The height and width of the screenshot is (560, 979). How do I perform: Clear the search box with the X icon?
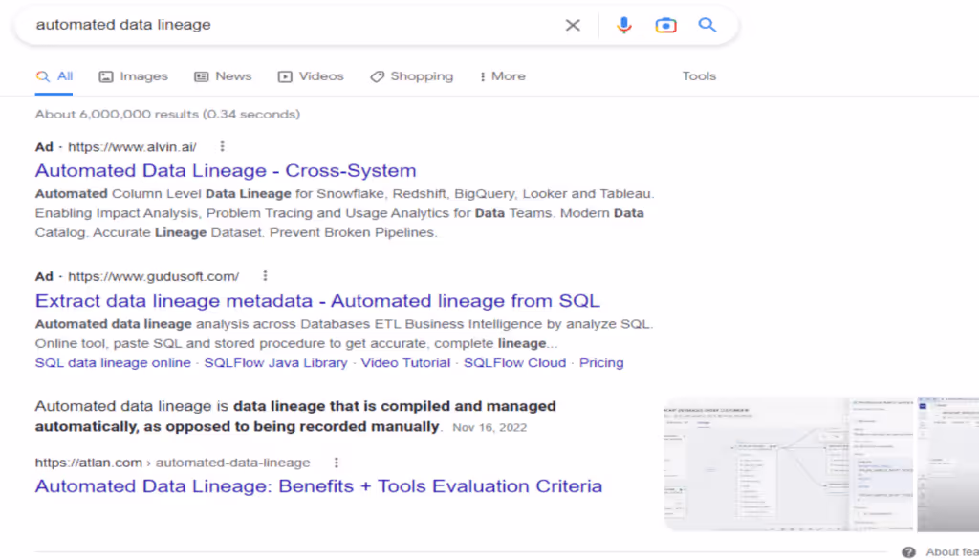pyautogui.click(x=573, y=25)
